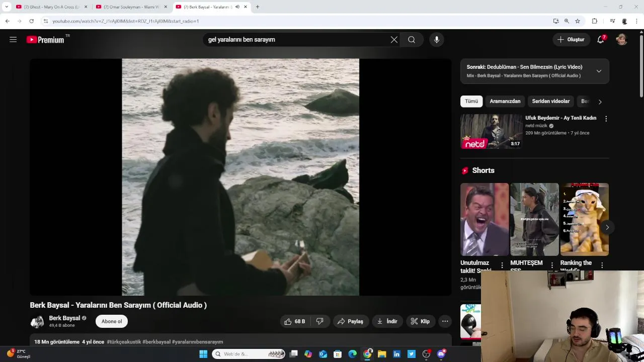Dislike the video with thumbs down
This screenshot has height=362, width=644.
click(320, 321)
